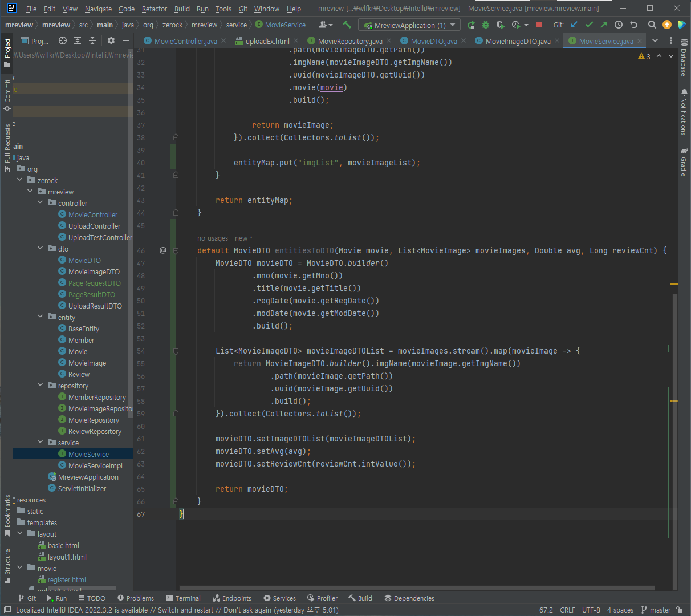Open Bookmarks tool window
Screen dimensions: 691x616
[x=7, y=516]
